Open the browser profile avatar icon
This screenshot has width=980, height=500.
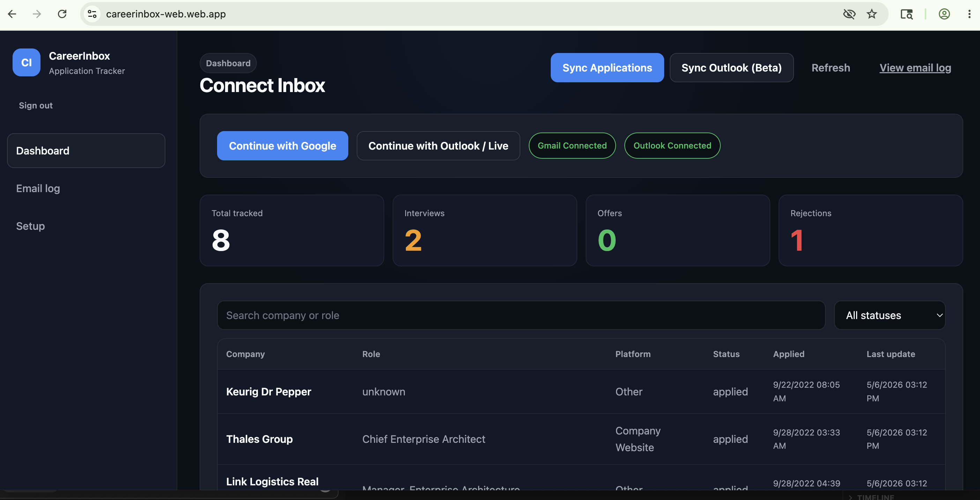[944, 14]
